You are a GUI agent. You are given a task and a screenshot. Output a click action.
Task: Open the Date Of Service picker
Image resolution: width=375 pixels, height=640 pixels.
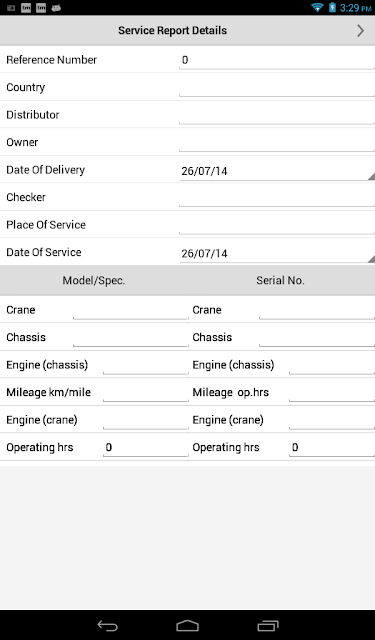pyautogui.click(x=277, y=253)
